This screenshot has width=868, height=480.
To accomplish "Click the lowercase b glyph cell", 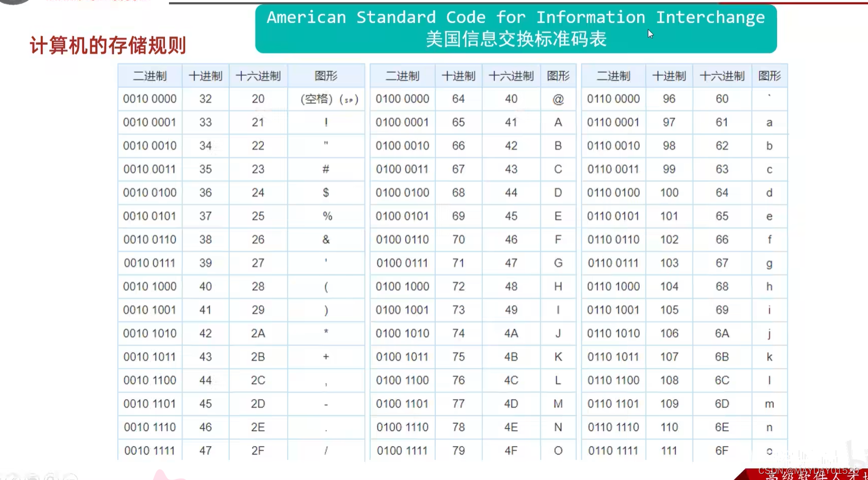I will pyautogui.click(x=770, y=146).
